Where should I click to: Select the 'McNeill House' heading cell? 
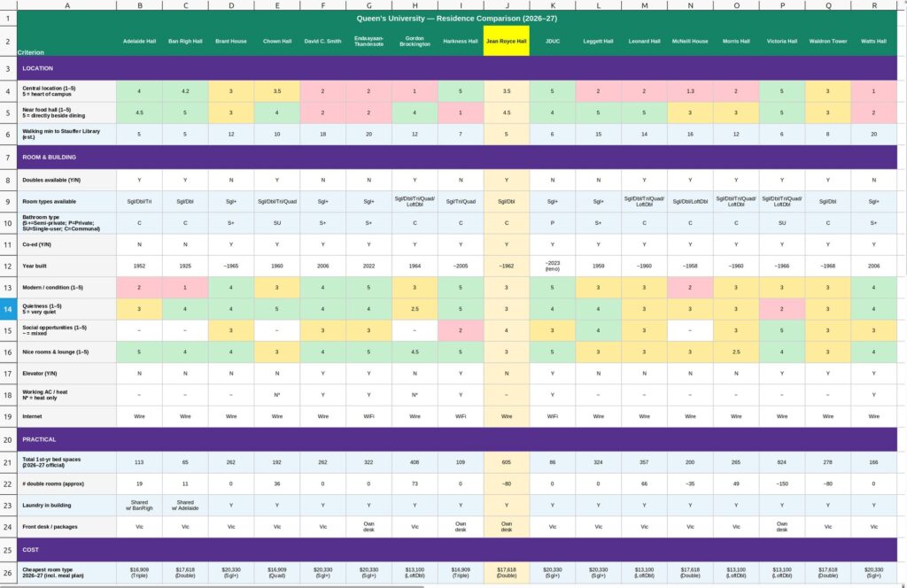690,41
